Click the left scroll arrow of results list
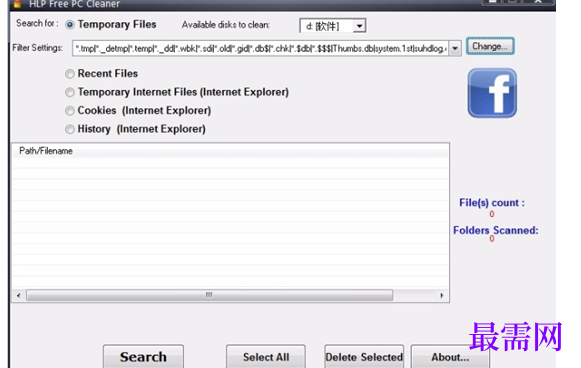This screenshot has width=581, height=368. tap(19, 295)
